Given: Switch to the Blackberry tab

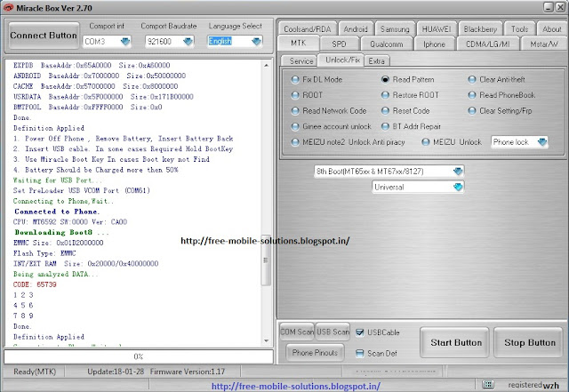Looking at the screenshot, I should tap(480, 28).
